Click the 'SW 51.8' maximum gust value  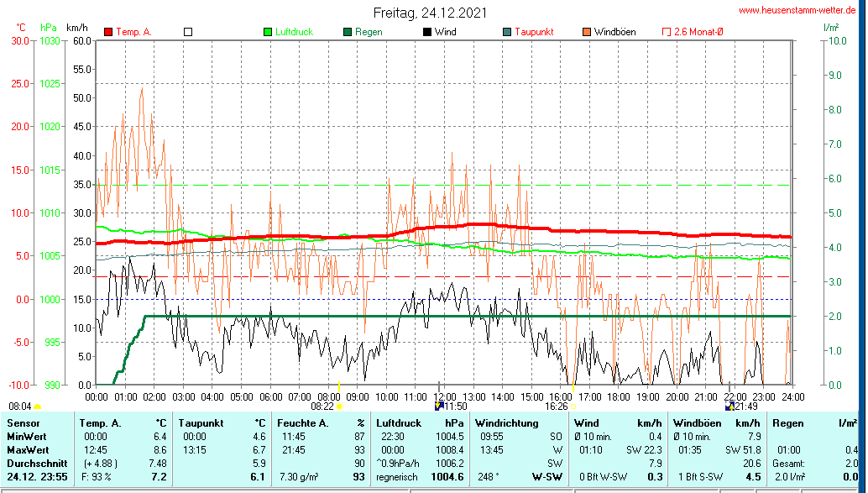744,450
